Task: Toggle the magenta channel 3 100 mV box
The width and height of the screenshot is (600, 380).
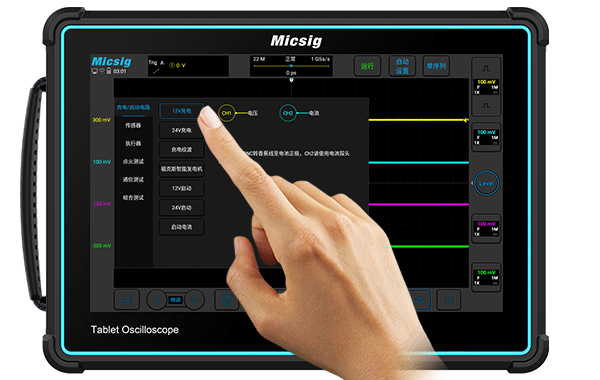Action: click(486, 229)
